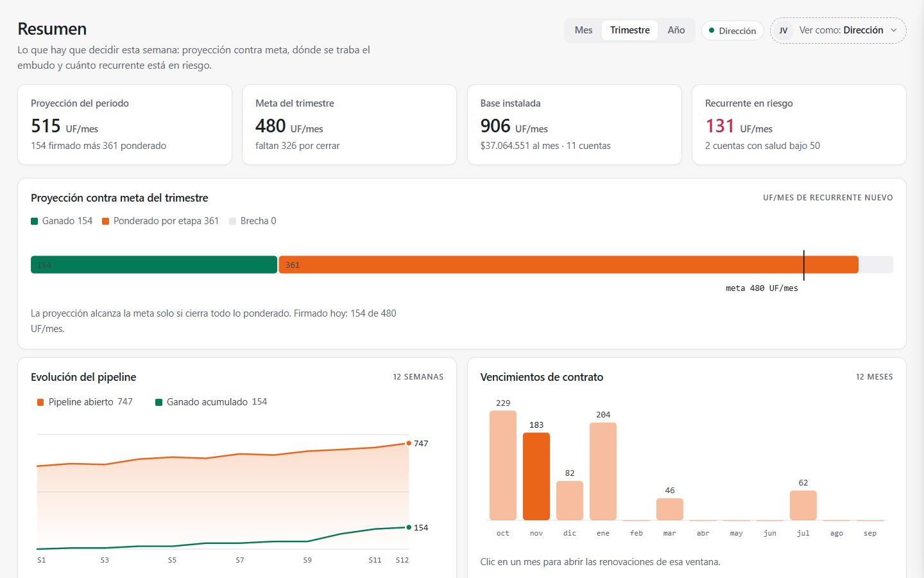Screen dimensions: 924x578
Task: Select the Trimestre period tab
Action: (x=629, y=30)
